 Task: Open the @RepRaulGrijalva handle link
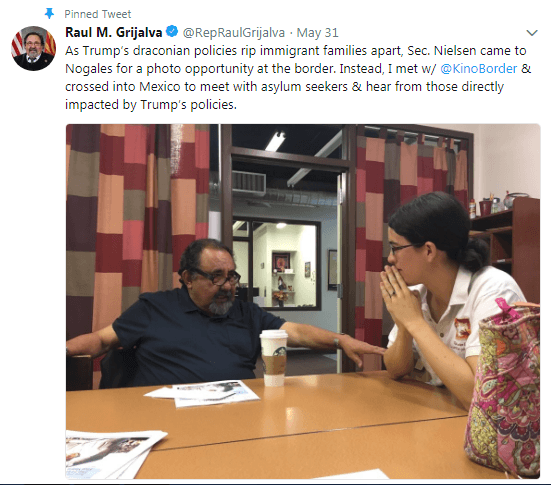click(x=234, y=33)
